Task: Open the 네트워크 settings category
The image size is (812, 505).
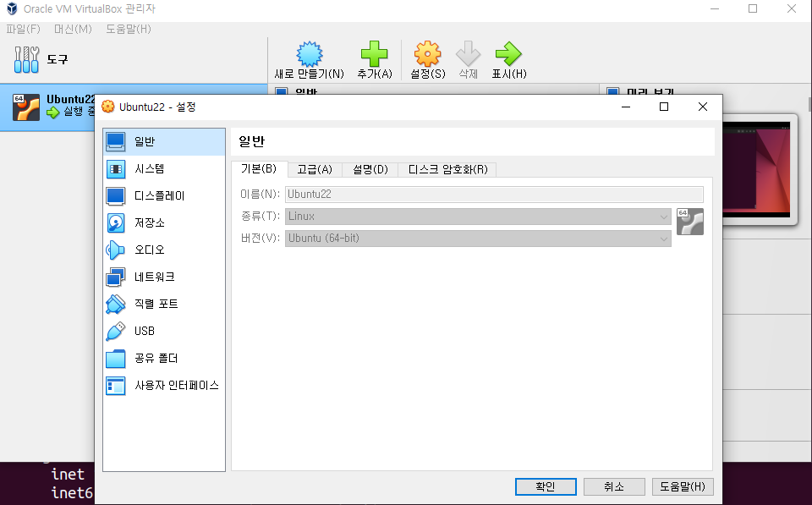Action: tap(163, 277)
